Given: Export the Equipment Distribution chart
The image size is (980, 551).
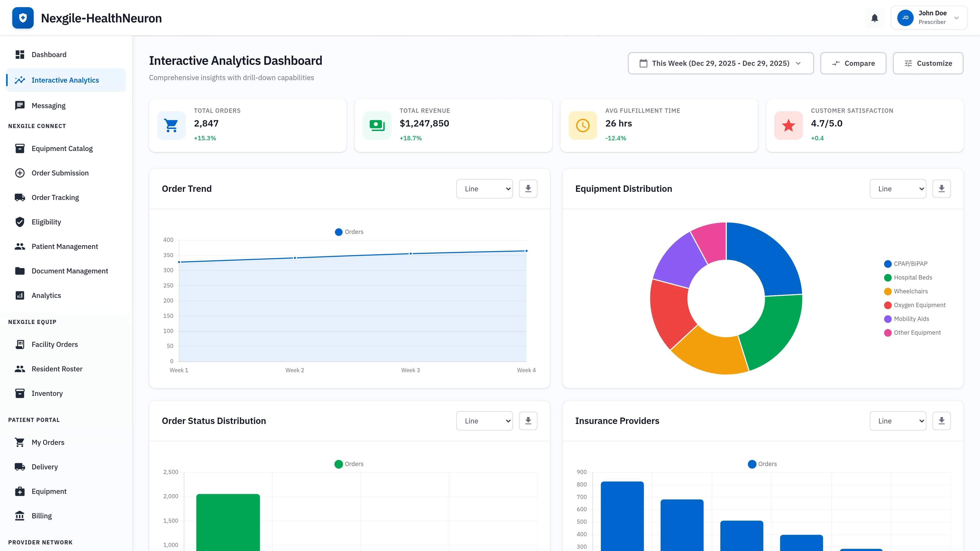Looking at the screenshot, I should 941,188.
